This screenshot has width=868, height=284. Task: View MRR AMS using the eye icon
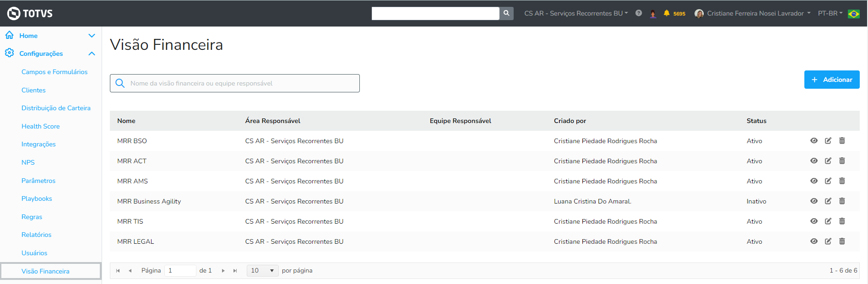click(x=814, y=181)
